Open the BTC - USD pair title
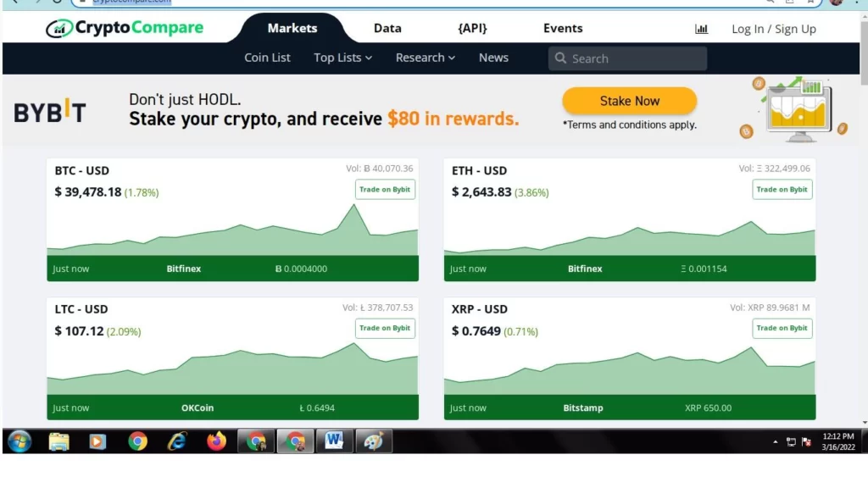868x488 pixels. (x=82, y=170)
